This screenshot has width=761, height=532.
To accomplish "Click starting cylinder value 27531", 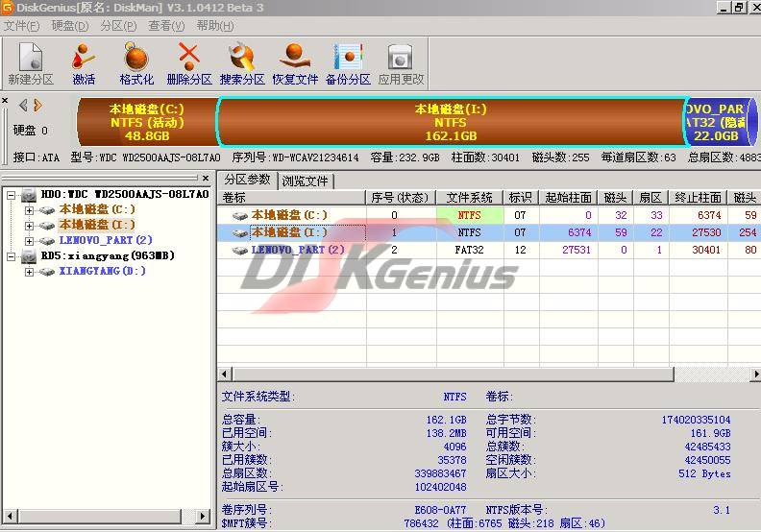I will pyautogui.click(x=577, y=250).
